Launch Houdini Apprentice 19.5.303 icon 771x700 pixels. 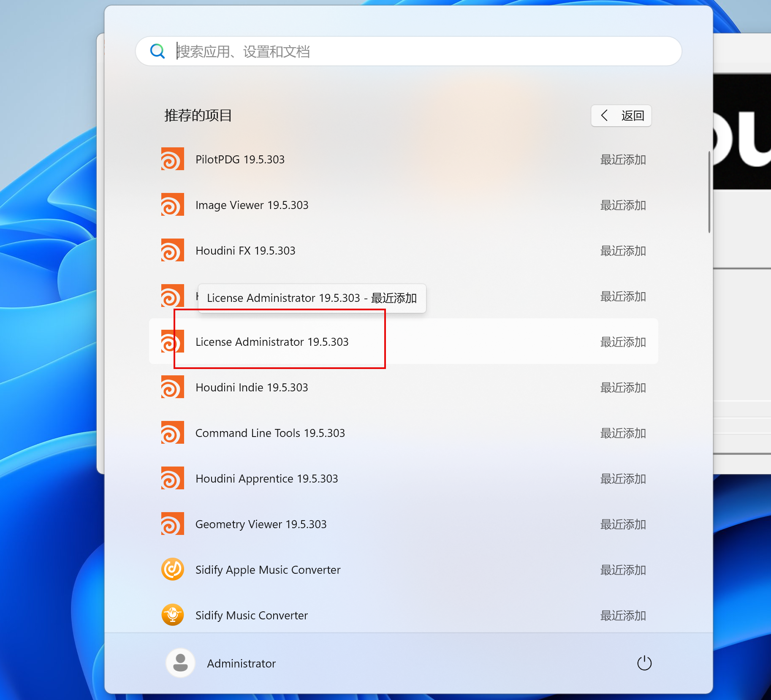click(x=172, y=478)
